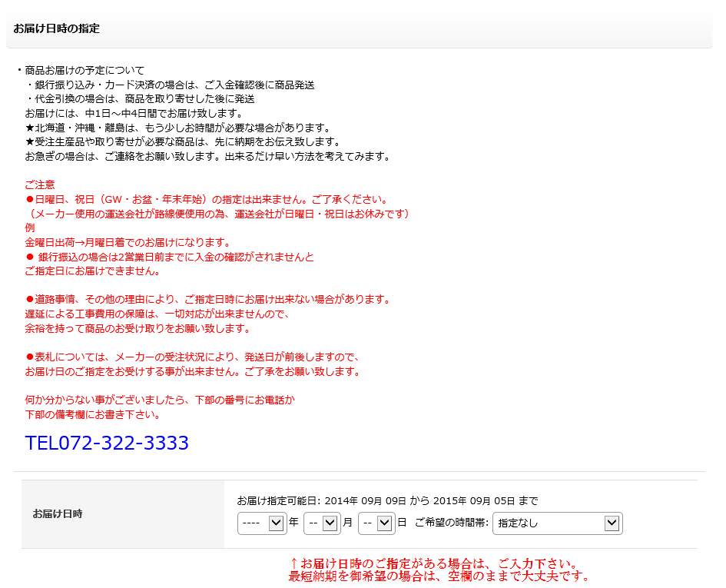
Task: Click the ★受注生産品 delivery notice line
Action: point(182,142)
